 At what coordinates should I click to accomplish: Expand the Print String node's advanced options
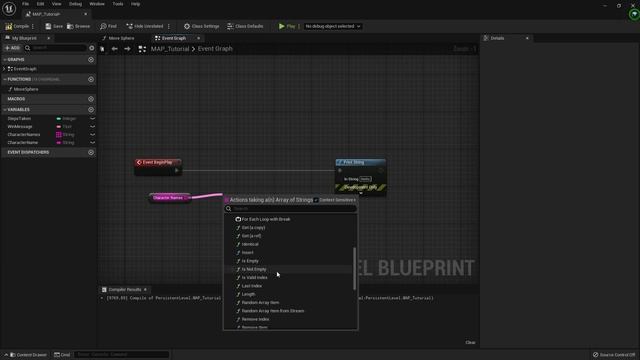(x=360, y=193)
